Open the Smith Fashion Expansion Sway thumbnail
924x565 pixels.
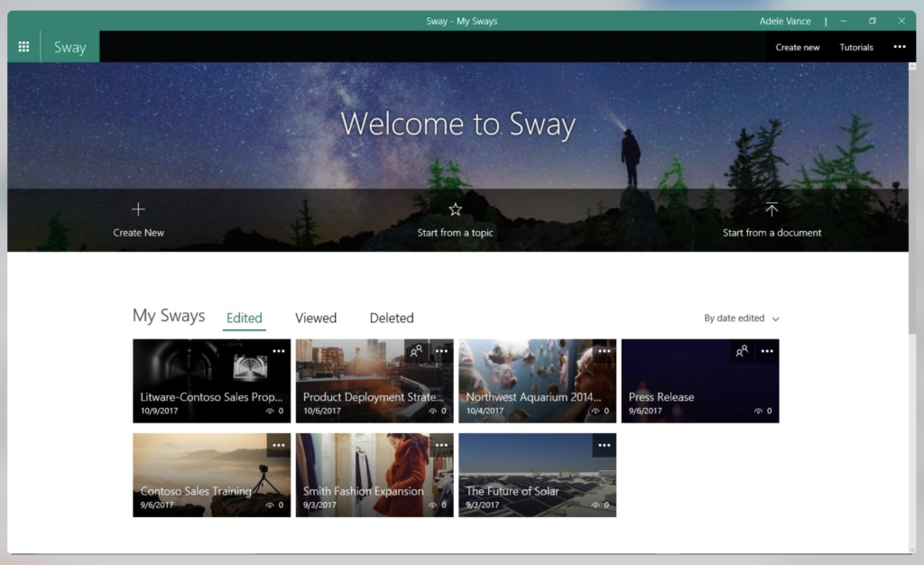374,475
